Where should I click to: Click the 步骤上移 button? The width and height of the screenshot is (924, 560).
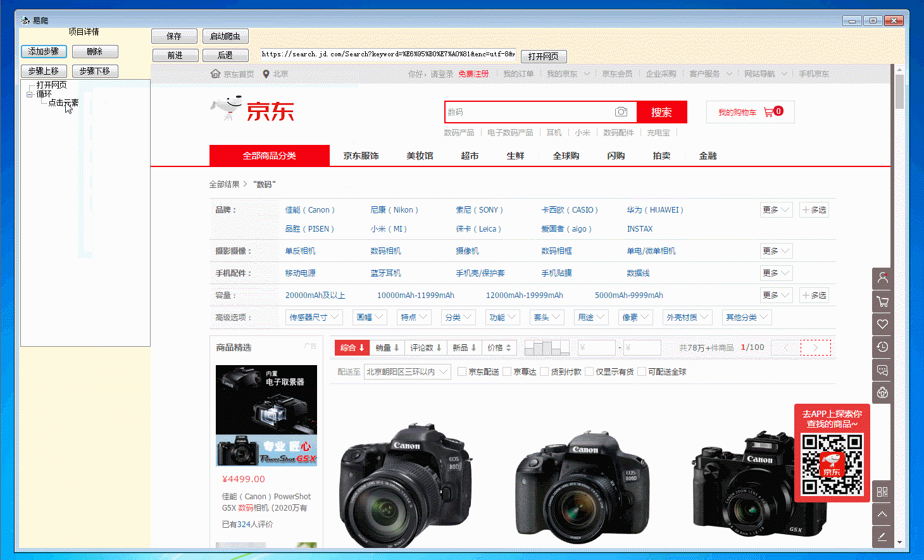[x=44, y=71]
